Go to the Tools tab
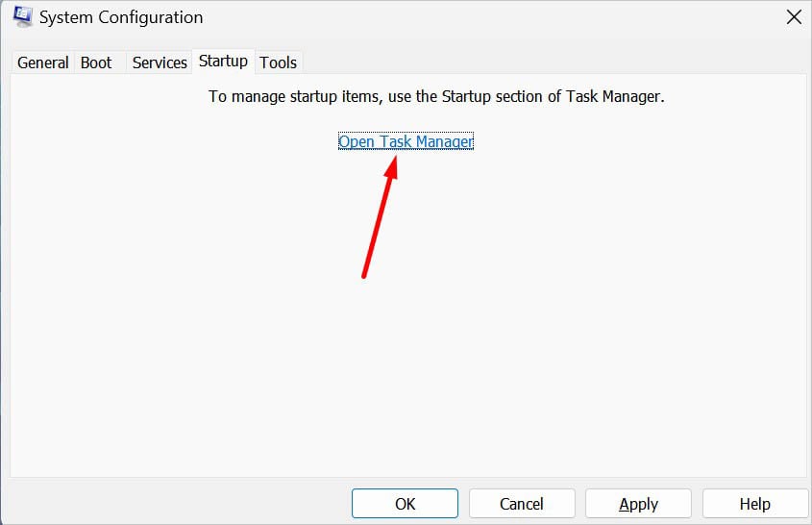The height and width of the screenshot is (525, 812). (279, 62)
